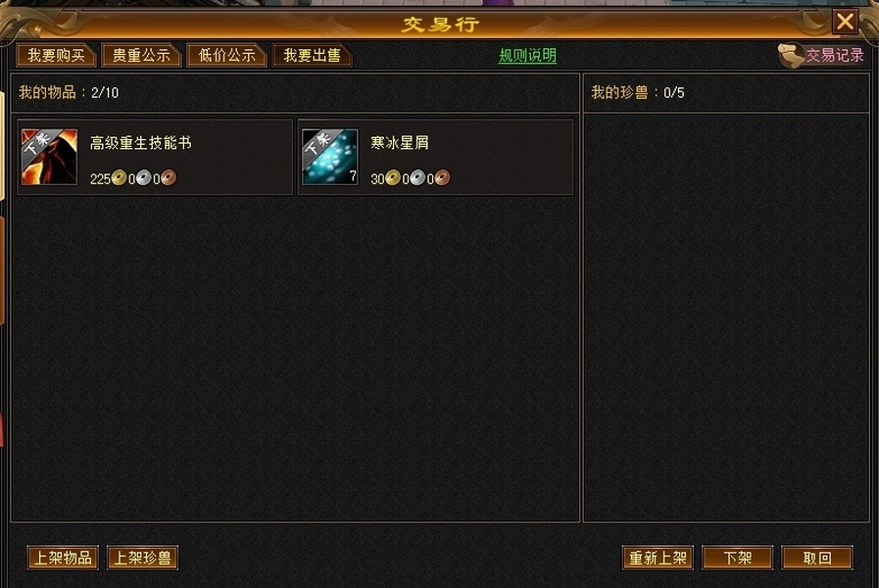Select the 我要出售 tab
Screen dimensions: 879x588
point(312,56)
